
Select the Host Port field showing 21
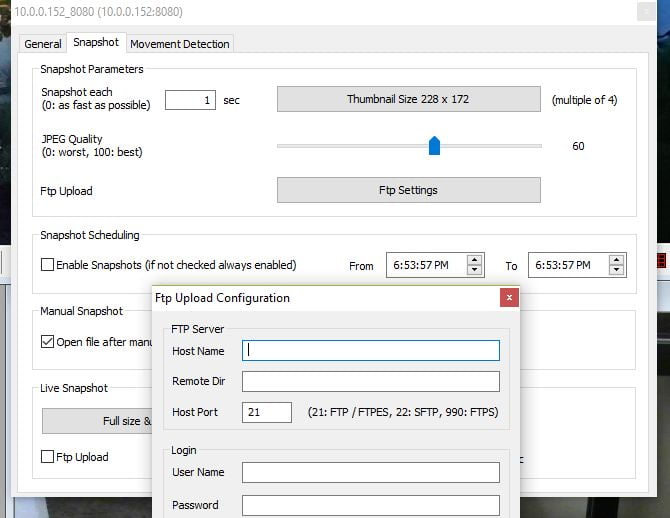coord(267,412)
